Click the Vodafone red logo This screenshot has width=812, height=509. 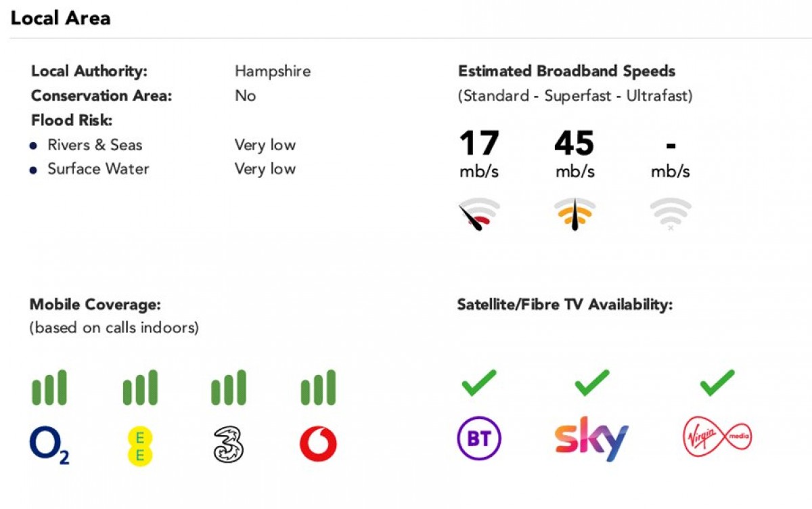pyautogui.click(x=318, y=445)
